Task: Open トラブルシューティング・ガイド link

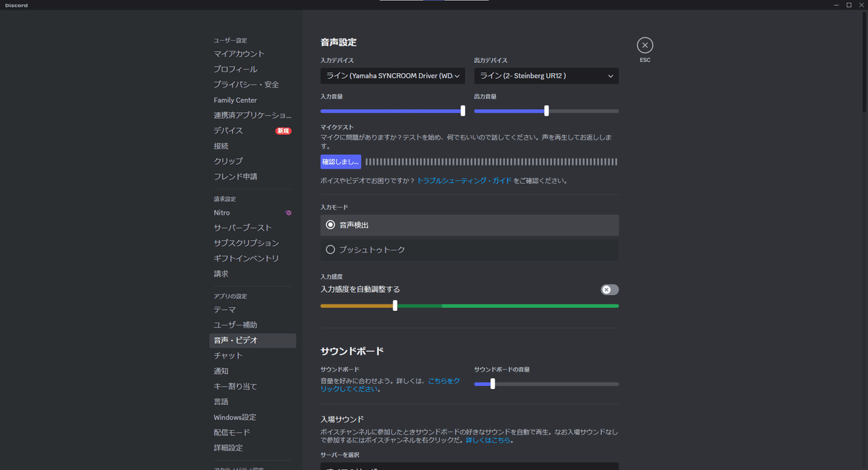Action: [464, 181]
